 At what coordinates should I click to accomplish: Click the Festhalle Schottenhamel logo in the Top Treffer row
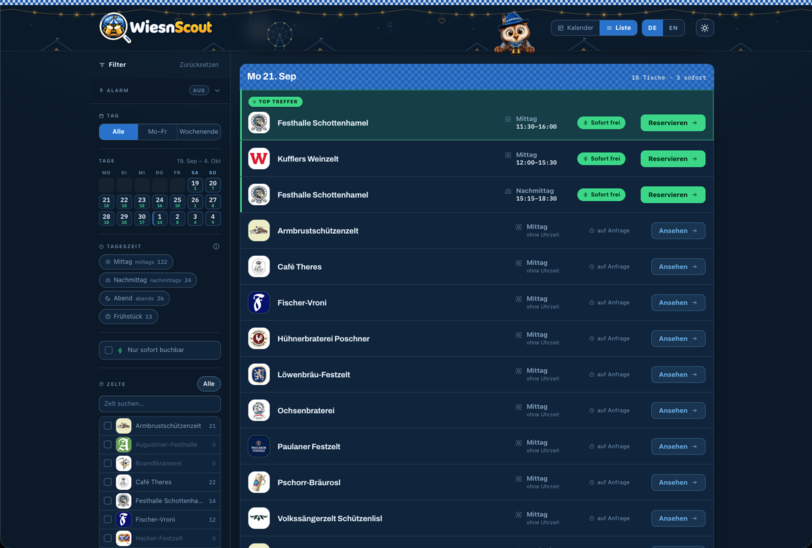point(259,123)
